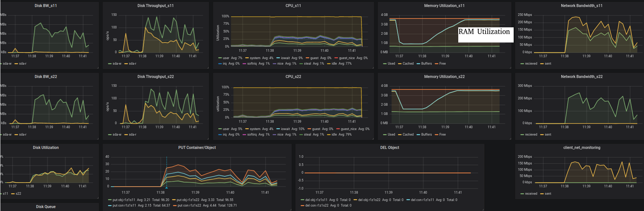644x211 pixels.
Task: Select put obj r1z1s22 in PUT legend
Action: (188, 200)
